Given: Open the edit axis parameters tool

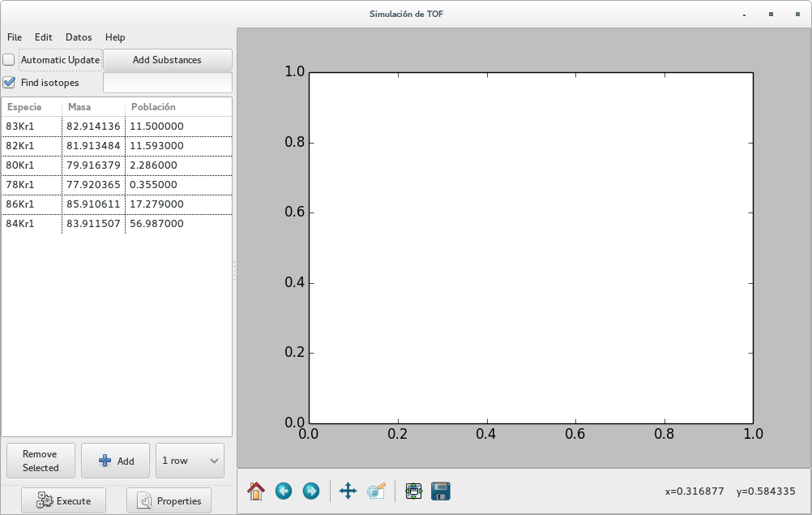Looking at the screenshot, I should (x=377, y=491).
